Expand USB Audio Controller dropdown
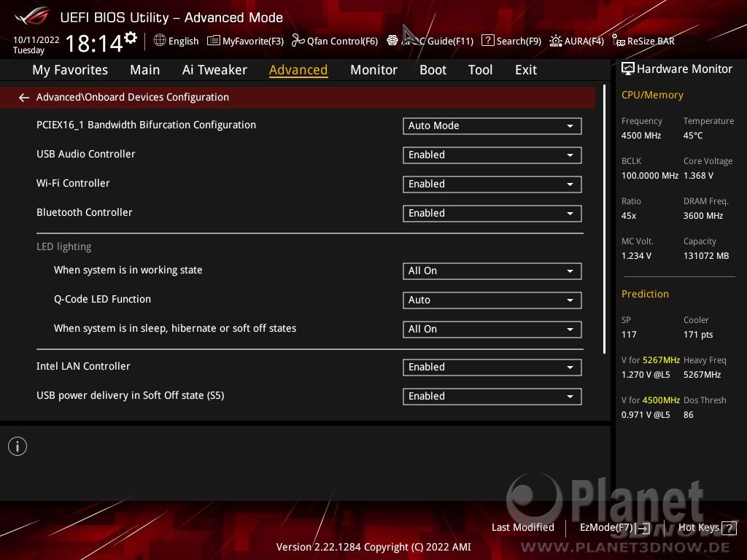Viewport: 747px width, 560px height. point(492,155)
